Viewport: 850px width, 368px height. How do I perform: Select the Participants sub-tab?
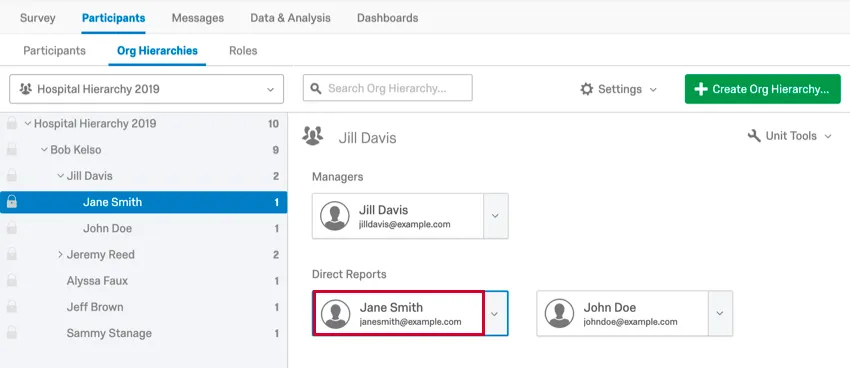[x=54, y=50]
